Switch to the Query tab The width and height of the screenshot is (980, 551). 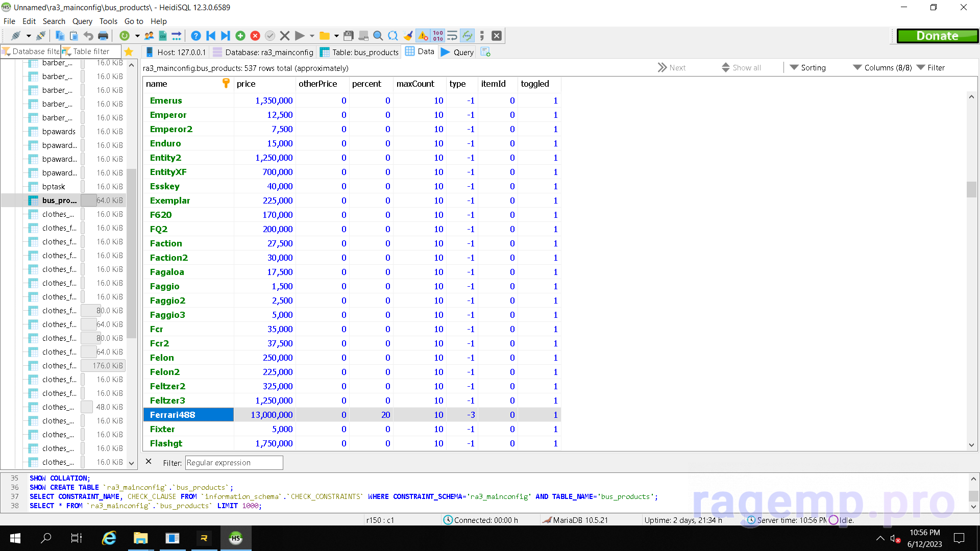457,52
